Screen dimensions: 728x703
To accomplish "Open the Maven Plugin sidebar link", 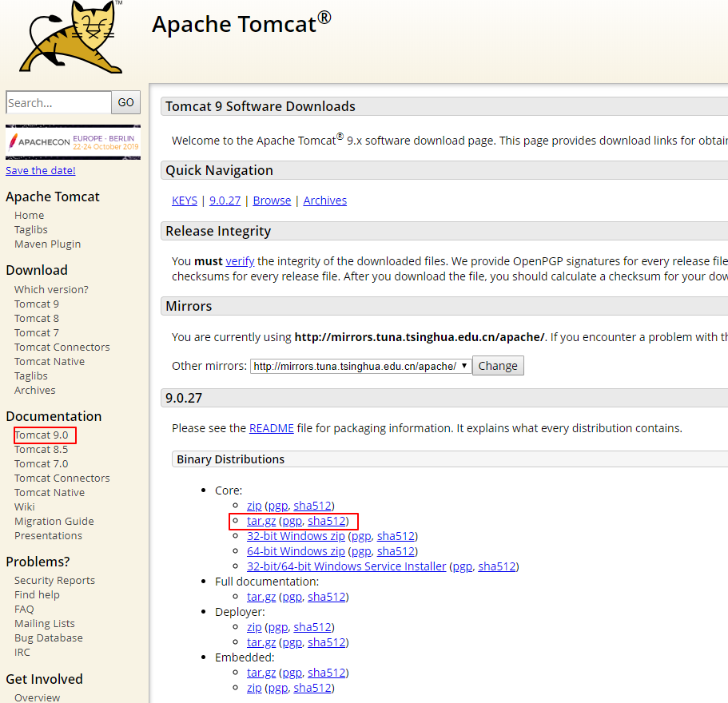I will [x=47, y=244].
